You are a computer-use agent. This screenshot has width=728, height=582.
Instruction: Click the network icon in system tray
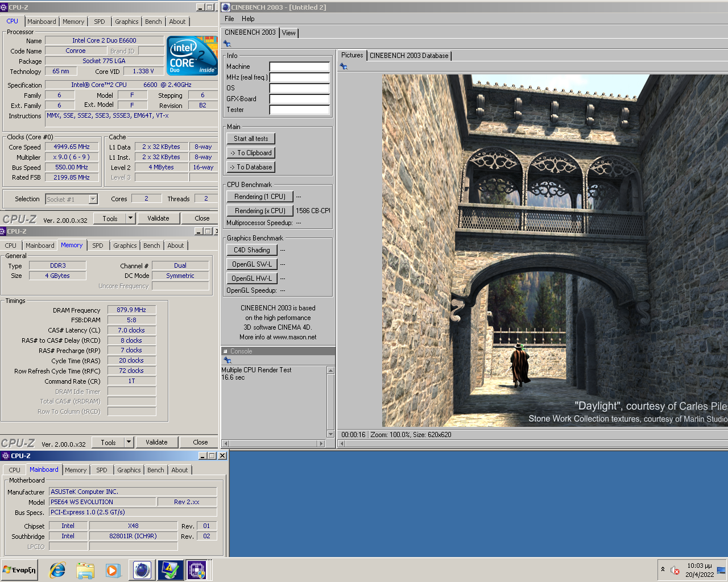pyautogui.click(x=721, y=570)
